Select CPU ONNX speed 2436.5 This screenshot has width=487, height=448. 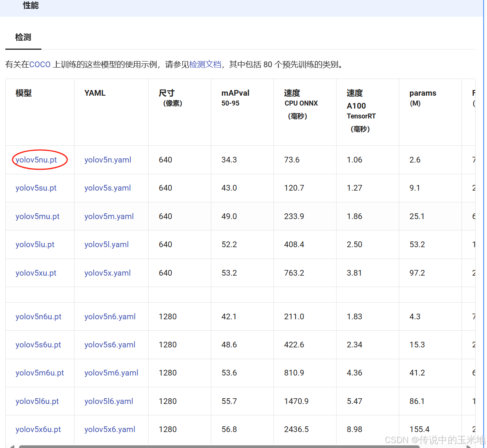pos(296,429)
